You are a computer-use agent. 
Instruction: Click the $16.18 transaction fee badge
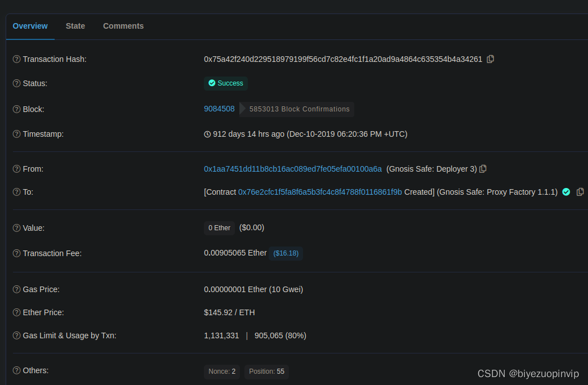tap(286, 253)
